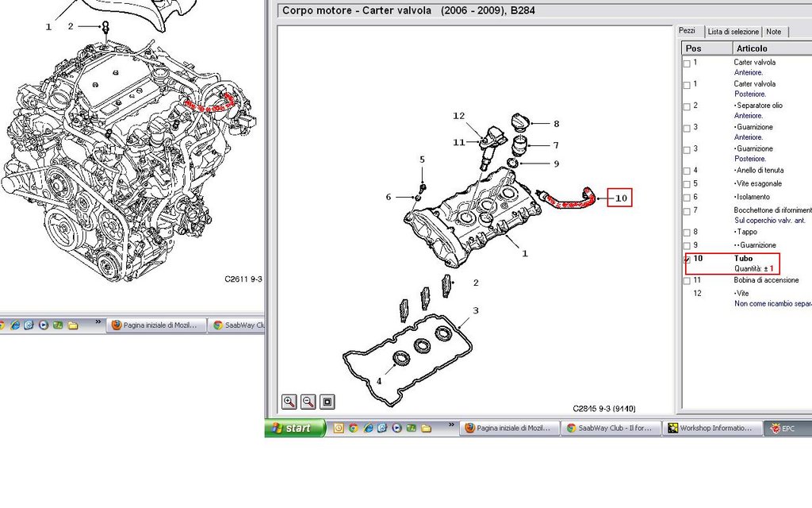Click callout number 2 in C2611 engine diagram
812x508 pixels.
coord(71,26)
